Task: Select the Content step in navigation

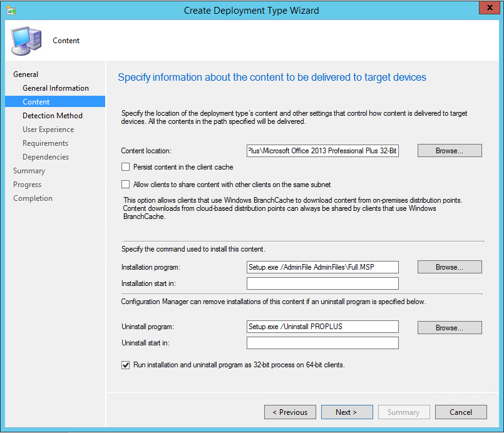Action: pos(36,102)
